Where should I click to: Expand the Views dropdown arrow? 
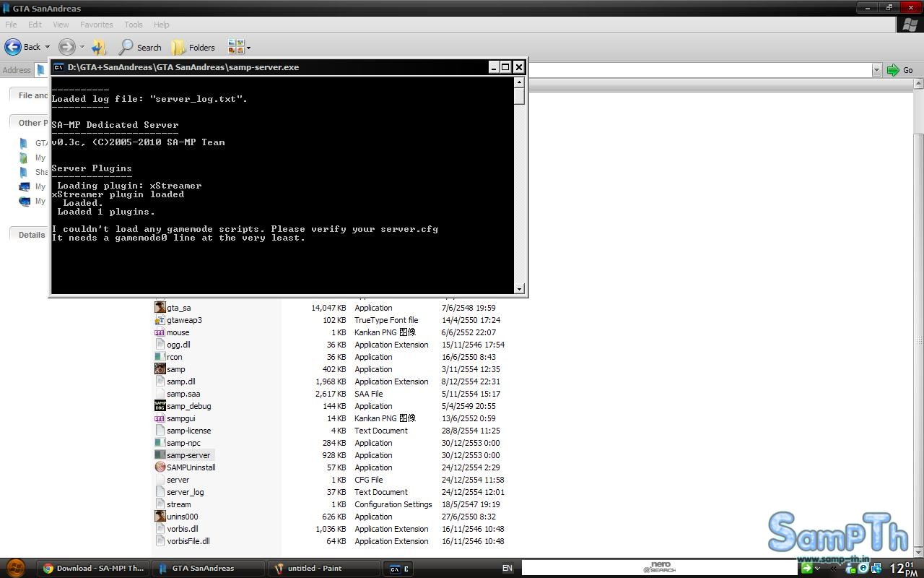point(248,48)
